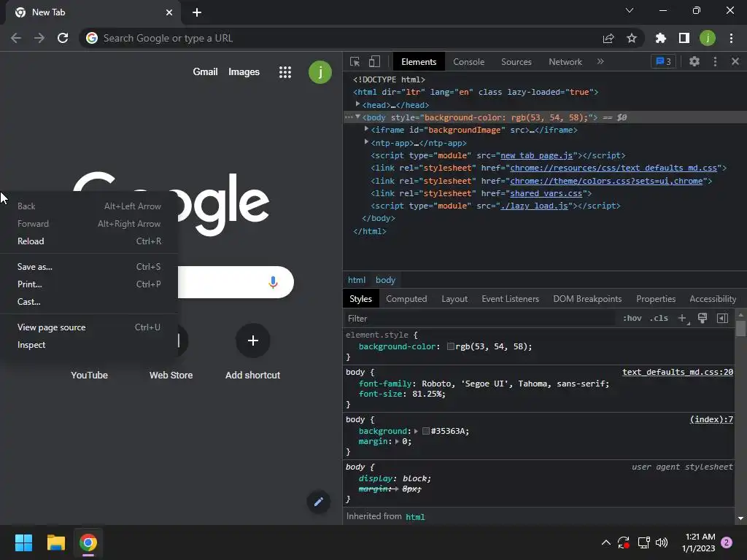
Task: Show more DevTools tabs chevron
Action: [600, 61]
